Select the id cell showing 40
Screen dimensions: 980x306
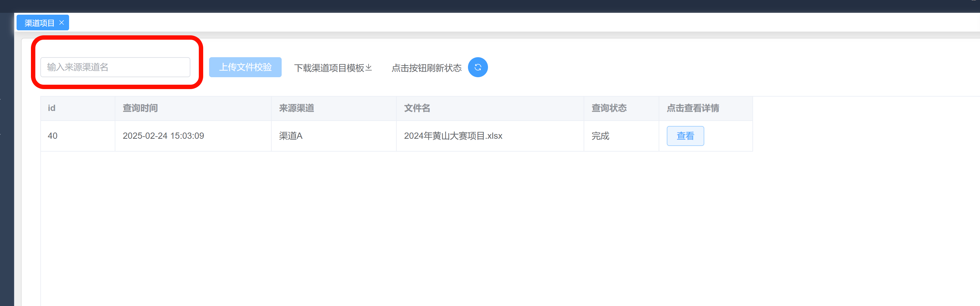tap(53, 136)
